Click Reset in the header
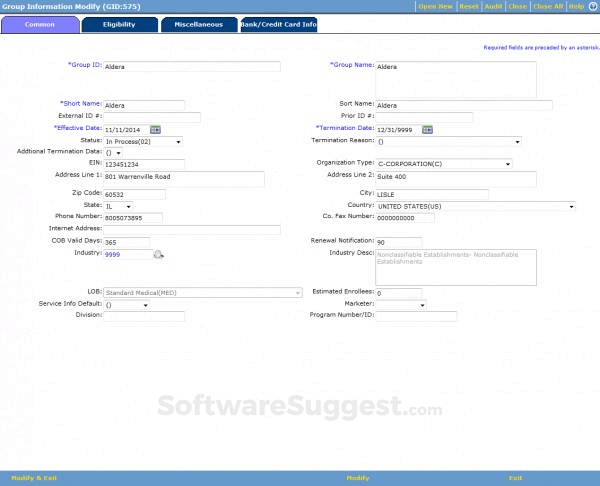 (x=469, y=6)
